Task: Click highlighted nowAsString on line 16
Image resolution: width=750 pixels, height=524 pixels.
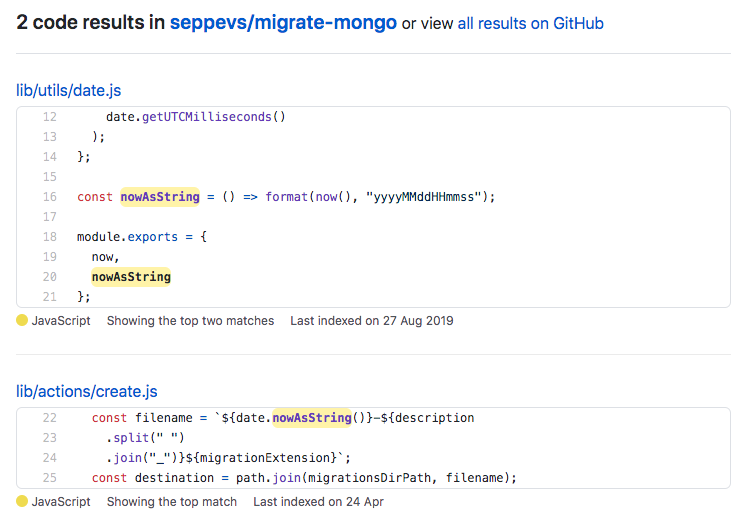Action: coord(160,196)
